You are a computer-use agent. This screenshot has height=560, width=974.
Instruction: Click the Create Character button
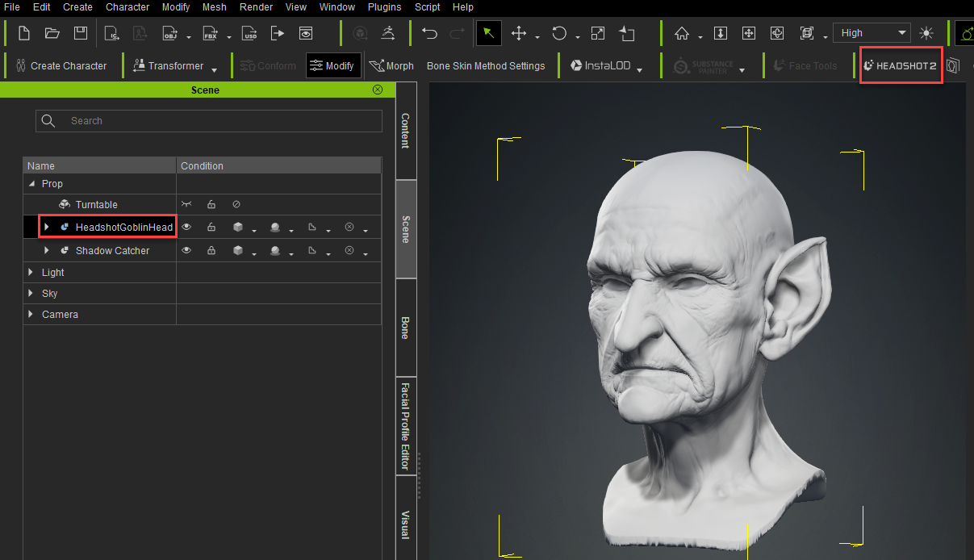coord(61,65)
